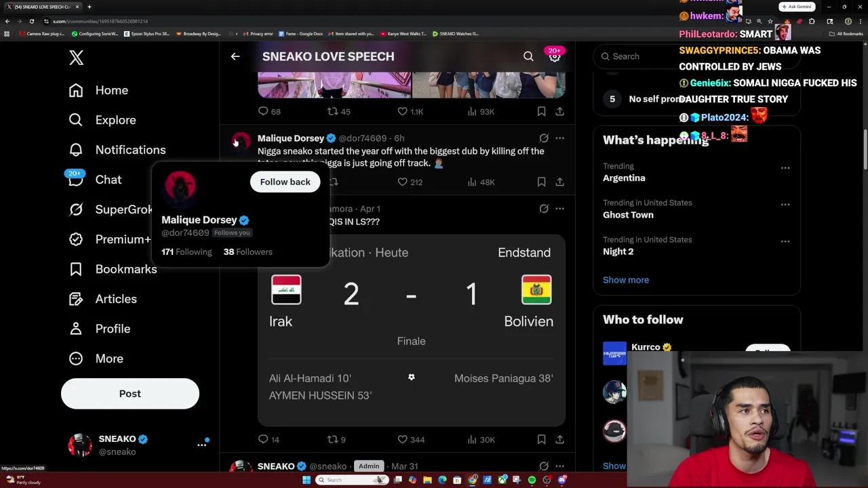Click the Post button
This screenshot has height=488, width=868.
tap(130, 394)
